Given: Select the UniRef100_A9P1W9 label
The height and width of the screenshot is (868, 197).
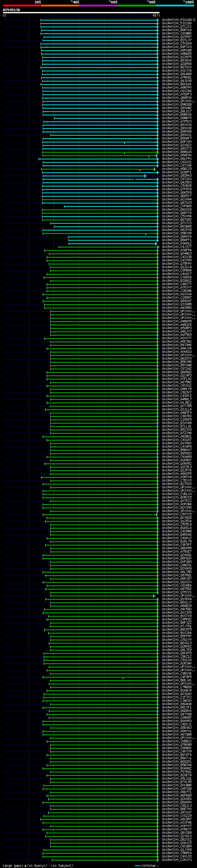Looking at the screenshot, I should pyautogui.click(x=177, y=50).
